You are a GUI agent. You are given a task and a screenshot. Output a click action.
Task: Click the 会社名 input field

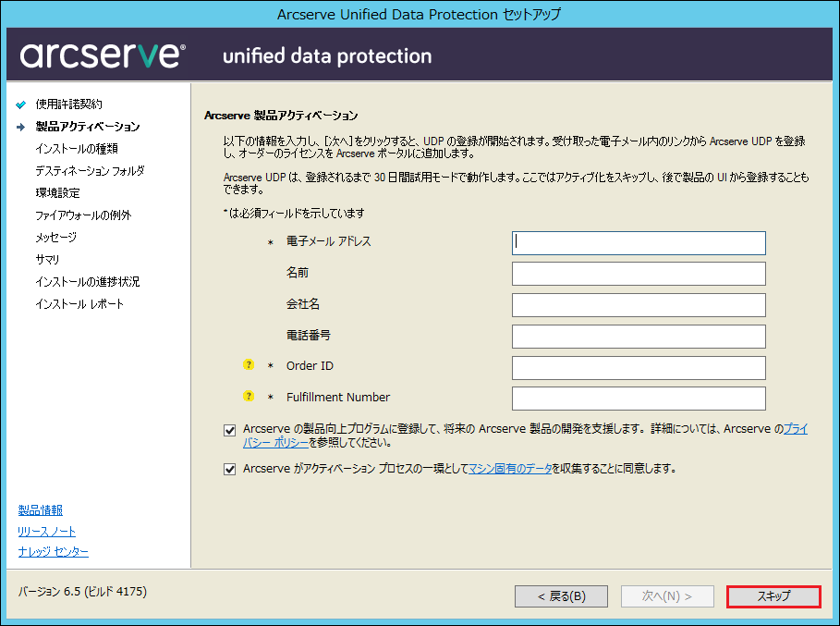pyautogui.click(x=639, y=305)
